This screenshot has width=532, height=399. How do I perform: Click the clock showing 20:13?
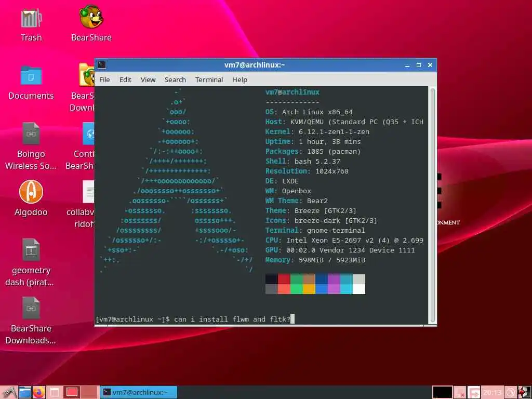pyautogui.click(x=493, y=393)
